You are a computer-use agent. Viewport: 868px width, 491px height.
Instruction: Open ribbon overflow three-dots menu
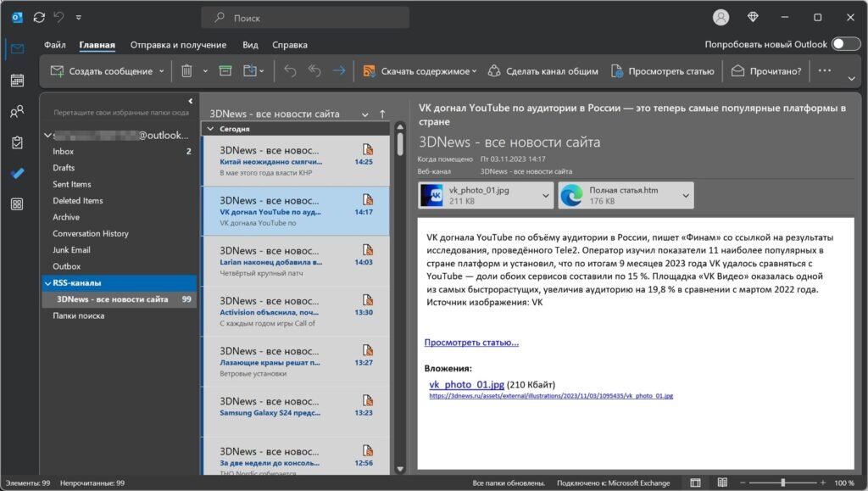coord(824,70)
